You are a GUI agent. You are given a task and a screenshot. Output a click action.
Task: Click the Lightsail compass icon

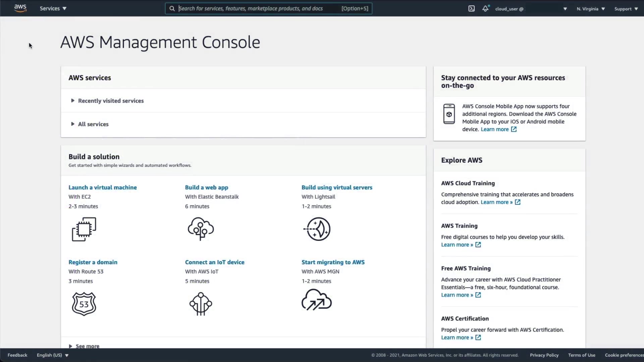(317, 229)
